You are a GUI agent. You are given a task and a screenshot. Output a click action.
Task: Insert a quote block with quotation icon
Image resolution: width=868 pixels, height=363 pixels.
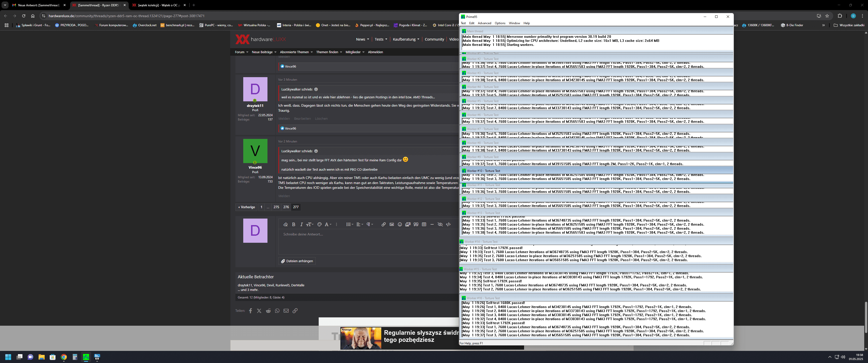tap(416, 225)
